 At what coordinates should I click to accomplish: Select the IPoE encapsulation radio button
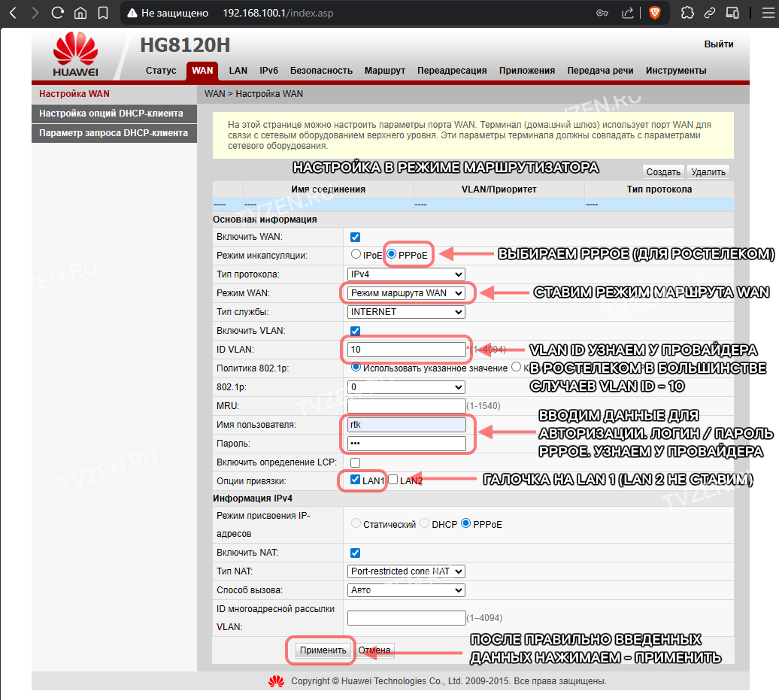click(356, 254)
